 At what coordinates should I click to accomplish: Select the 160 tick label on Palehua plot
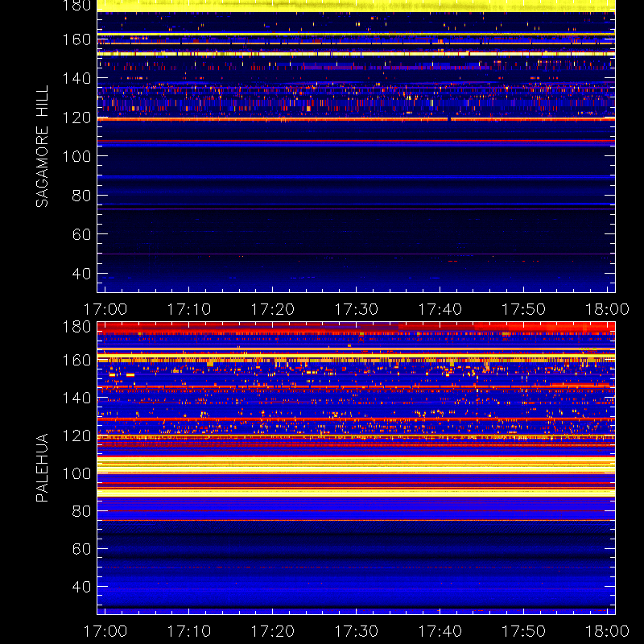point(76,360)
